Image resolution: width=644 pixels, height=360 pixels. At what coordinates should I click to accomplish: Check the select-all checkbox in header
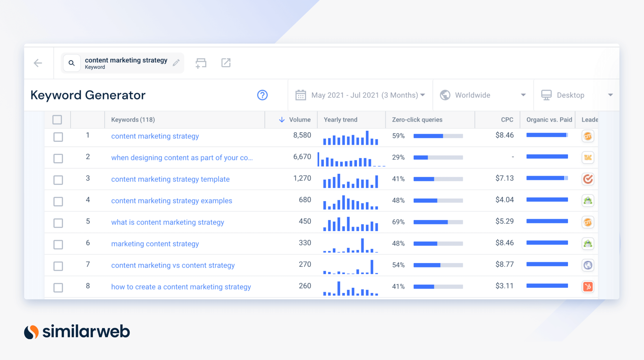57,120
